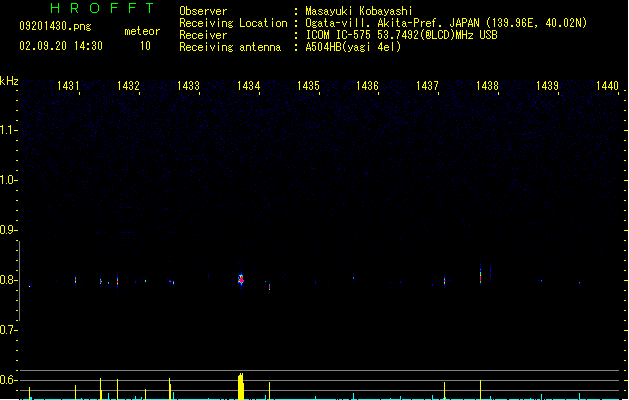Click time axis label 1431
The width and height of the screenshot is (629, 400).
tap(68, 86)
